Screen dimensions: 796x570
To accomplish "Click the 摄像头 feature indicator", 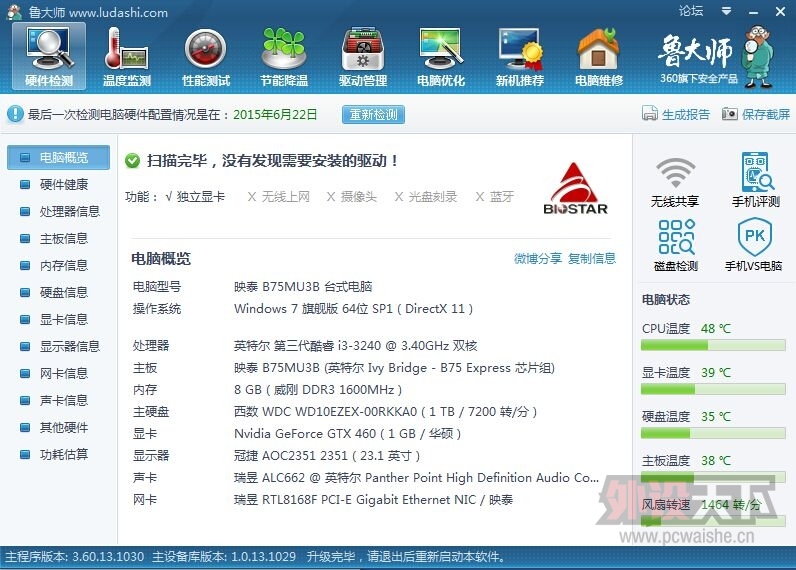I will tap(352, 196).
